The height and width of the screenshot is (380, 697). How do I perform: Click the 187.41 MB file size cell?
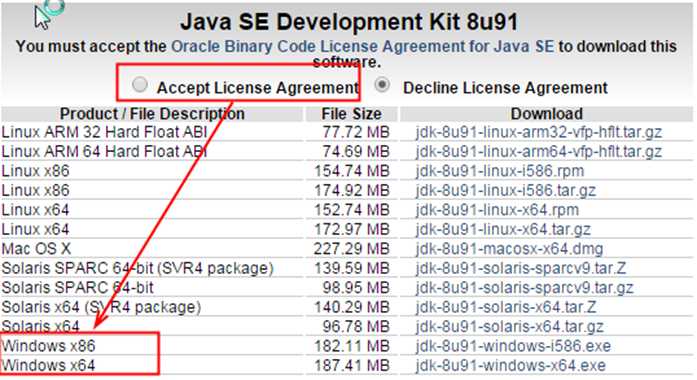point(352,366)
